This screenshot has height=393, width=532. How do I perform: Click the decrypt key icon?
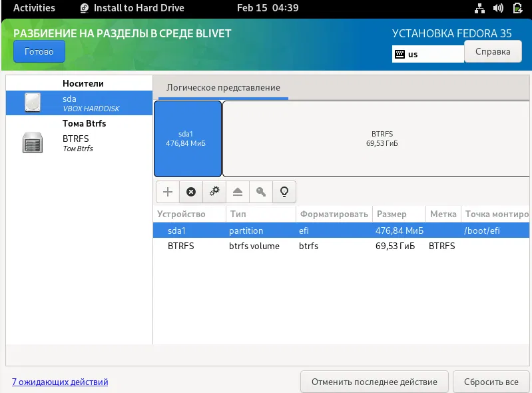pos(261,192)
